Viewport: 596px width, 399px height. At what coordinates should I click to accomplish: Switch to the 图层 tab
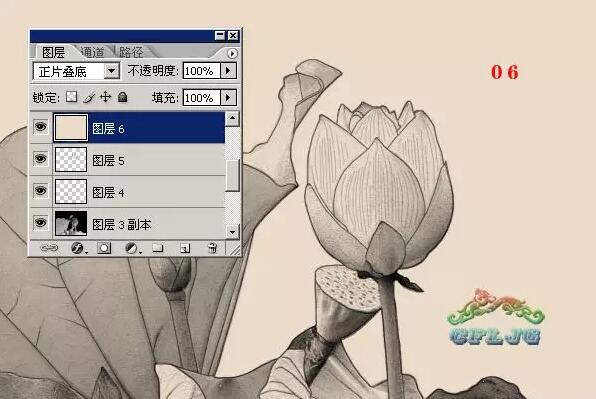click(53, 52)
